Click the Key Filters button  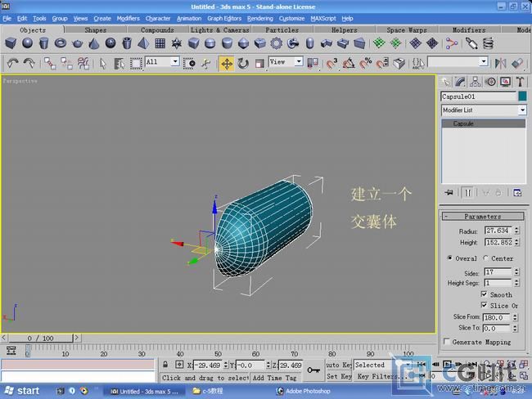[x=381, y=376]
